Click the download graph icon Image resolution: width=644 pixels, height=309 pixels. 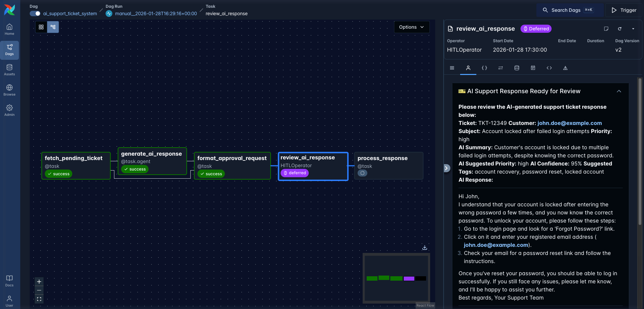coord(425,248)
